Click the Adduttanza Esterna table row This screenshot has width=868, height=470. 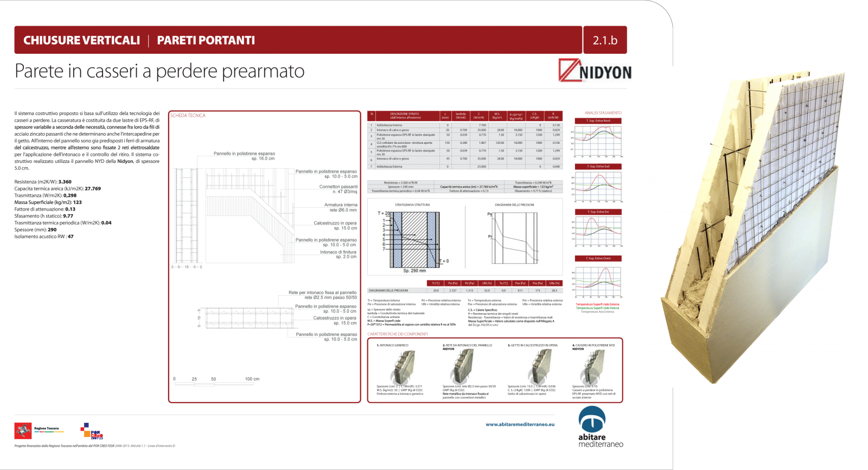click(465, 167)
